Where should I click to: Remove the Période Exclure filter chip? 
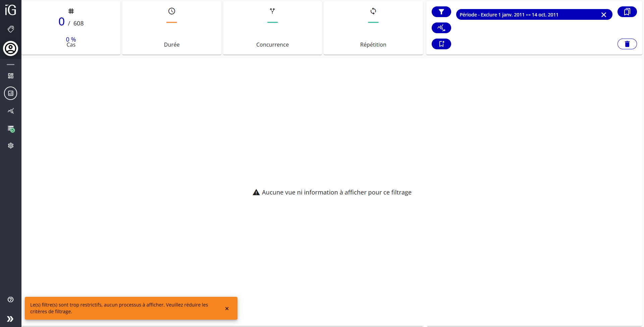tap(603, 15)
